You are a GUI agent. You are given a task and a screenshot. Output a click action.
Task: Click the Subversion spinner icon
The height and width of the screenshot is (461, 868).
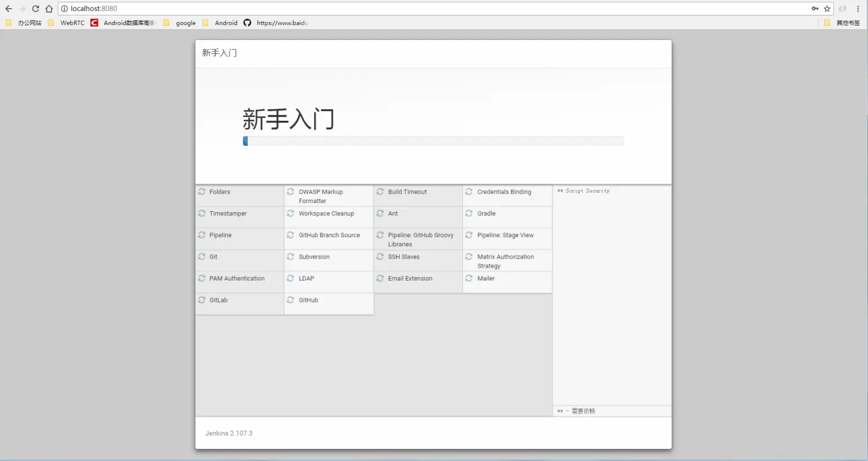pyautogui.click(x=290, y=256)
